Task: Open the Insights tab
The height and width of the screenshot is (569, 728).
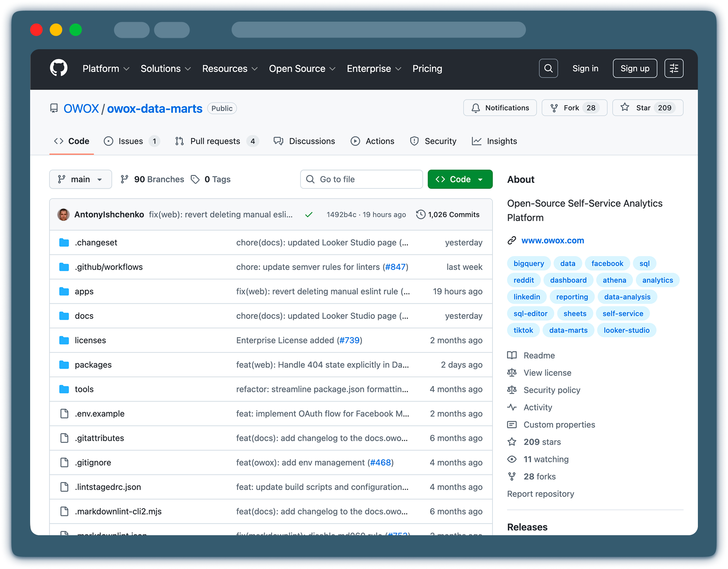Action: pos(494,141)
